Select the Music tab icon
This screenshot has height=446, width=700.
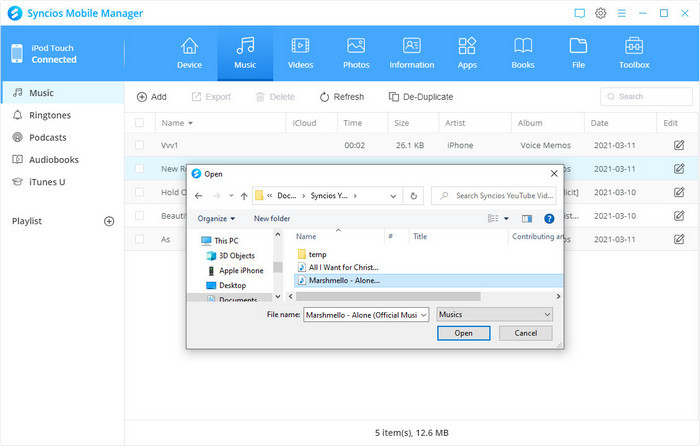[x=245, y=46]
